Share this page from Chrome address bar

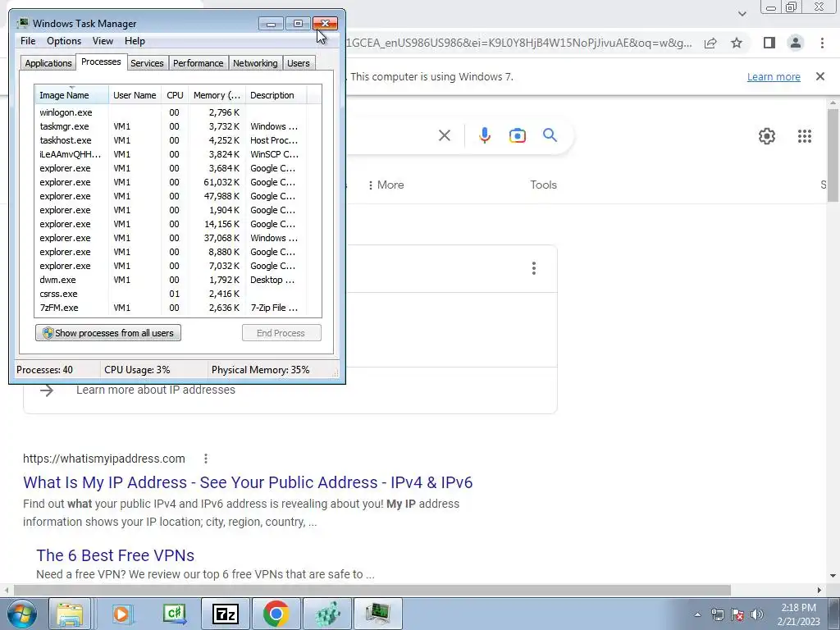(x=710, y=43)
